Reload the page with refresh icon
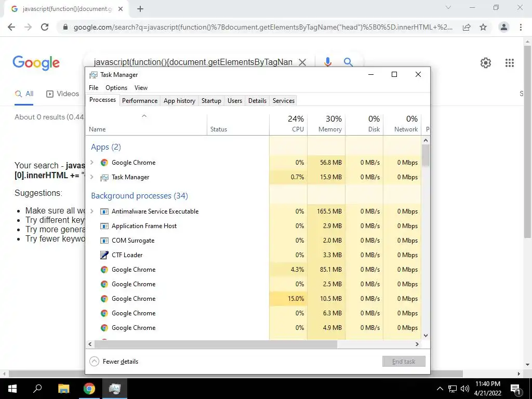532x399 pixels. [45, 27]
